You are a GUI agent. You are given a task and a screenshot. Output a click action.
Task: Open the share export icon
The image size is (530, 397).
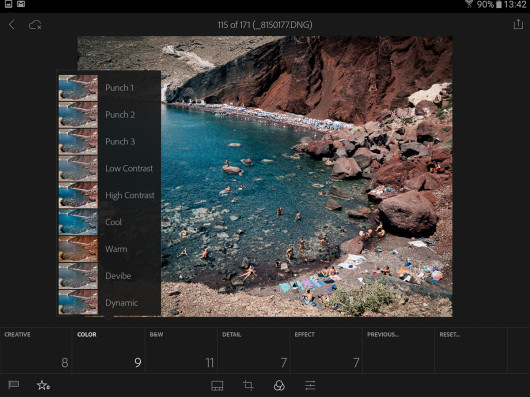point(518,24)
